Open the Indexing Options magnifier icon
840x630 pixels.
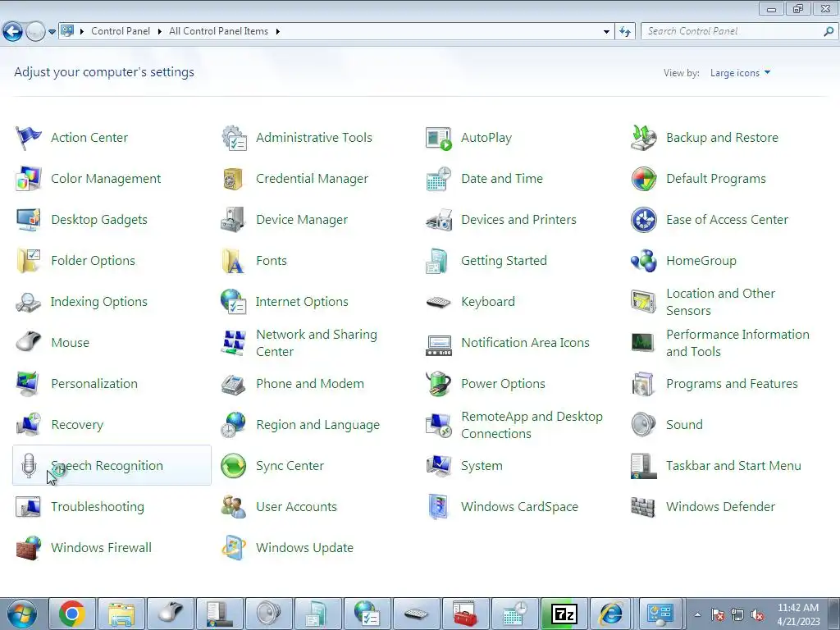click(x=29, y=302)
